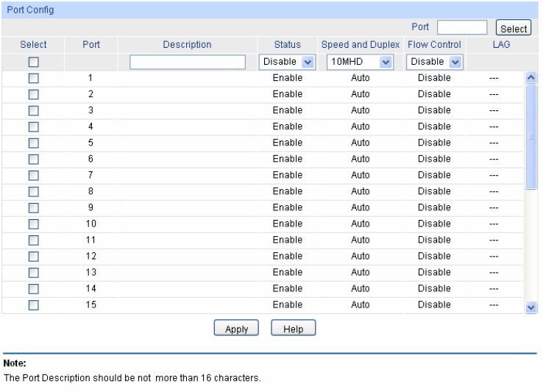Open the Flow Control dropdown
Viewport: 543px width, 392px height.
click(x=435, y=63)
